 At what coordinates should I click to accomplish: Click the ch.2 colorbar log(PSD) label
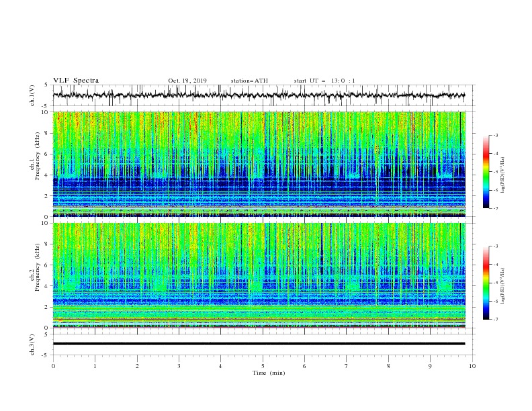pyautogui.click(x=502, y=286)
